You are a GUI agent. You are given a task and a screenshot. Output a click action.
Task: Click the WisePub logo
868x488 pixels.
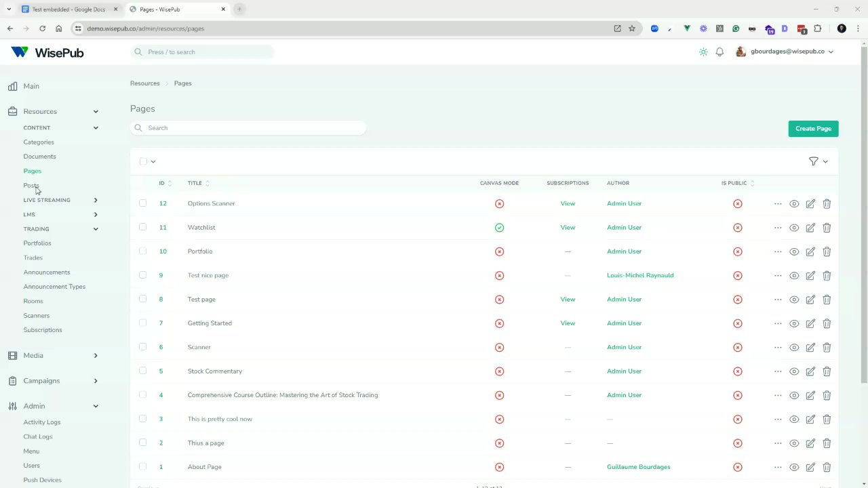[x=47, y=52]
